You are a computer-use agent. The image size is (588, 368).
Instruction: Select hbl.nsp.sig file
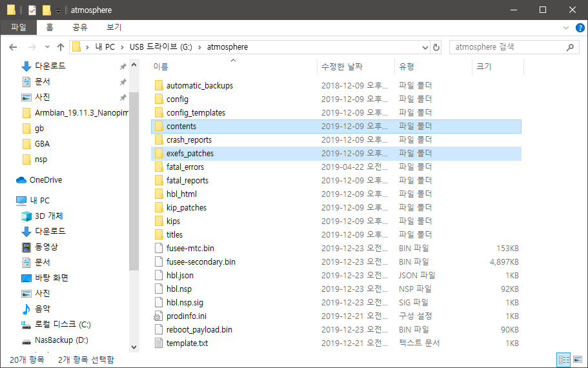pyautogui.click(x=185, y=303)
